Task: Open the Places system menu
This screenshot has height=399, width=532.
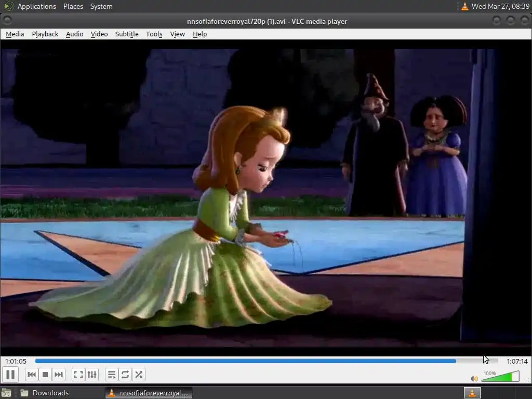Action: coord(73,6)
